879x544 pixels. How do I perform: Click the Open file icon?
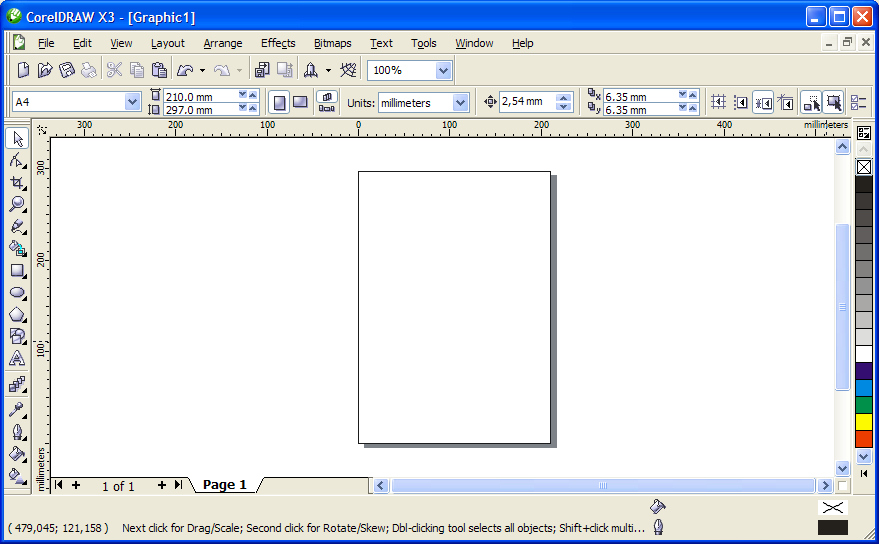[x=45, y=70]
